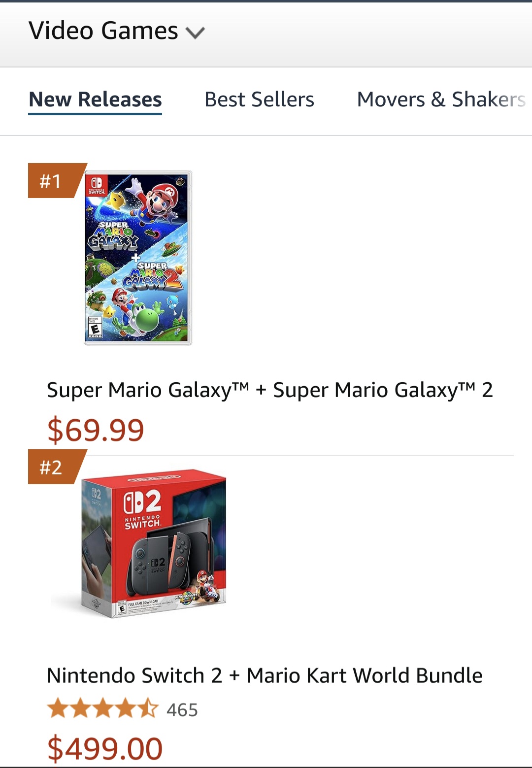Open Nintendo Switch 2 + Mario Kart World Bundle link
532x768 pixels.
coord(265,675)
